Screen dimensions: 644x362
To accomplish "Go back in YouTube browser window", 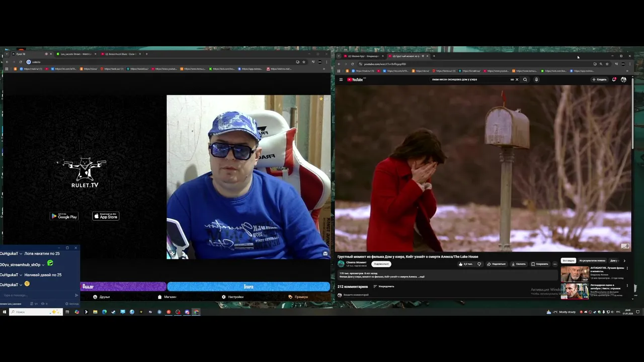I will tap(339, 64).
